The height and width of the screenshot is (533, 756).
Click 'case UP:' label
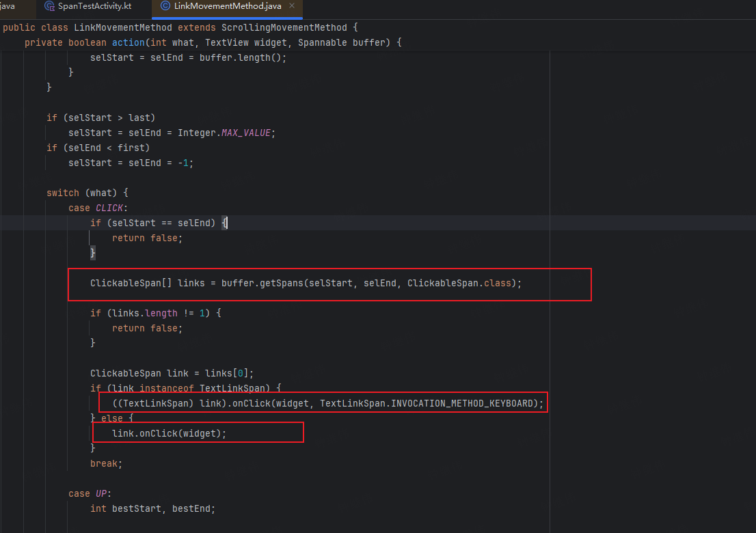[90, 493]
